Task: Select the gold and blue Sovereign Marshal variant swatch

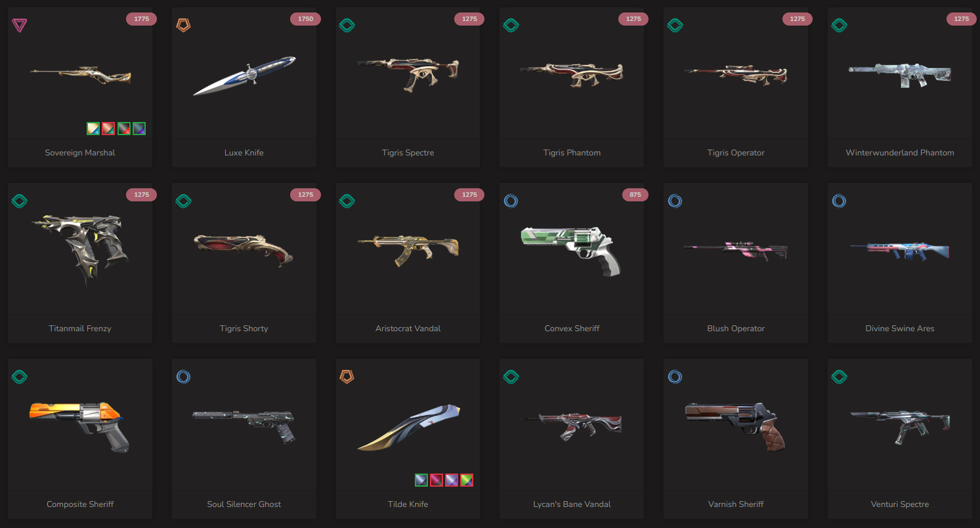Action: 93,129
